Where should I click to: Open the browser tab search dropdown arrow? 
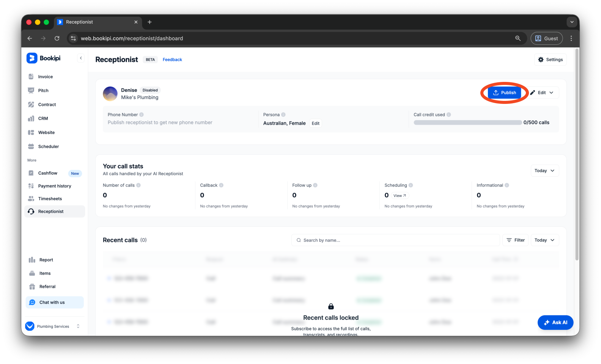572,22
